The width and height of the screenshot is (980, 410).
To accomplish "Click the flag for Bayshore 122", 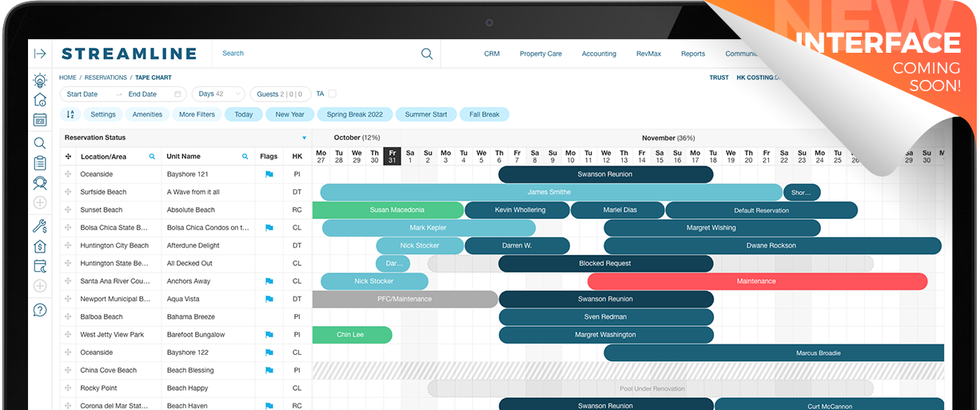I will [x=269, y=352].
